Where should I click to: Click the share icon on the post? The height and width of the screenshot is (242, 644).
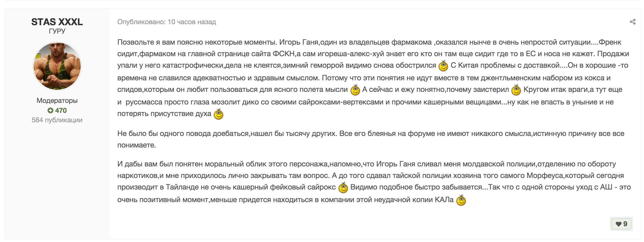pos(632,22)
